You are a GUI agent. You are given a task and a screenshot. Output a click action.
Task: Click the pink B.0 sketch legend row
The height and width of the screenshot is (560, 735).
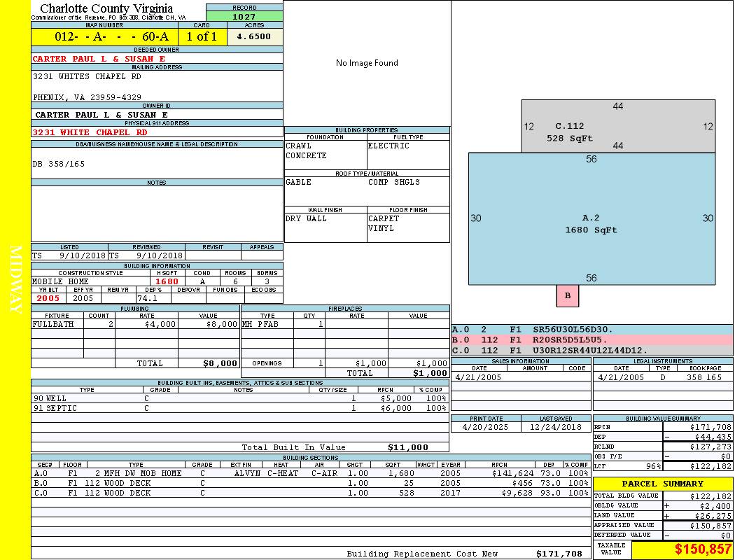592,339
